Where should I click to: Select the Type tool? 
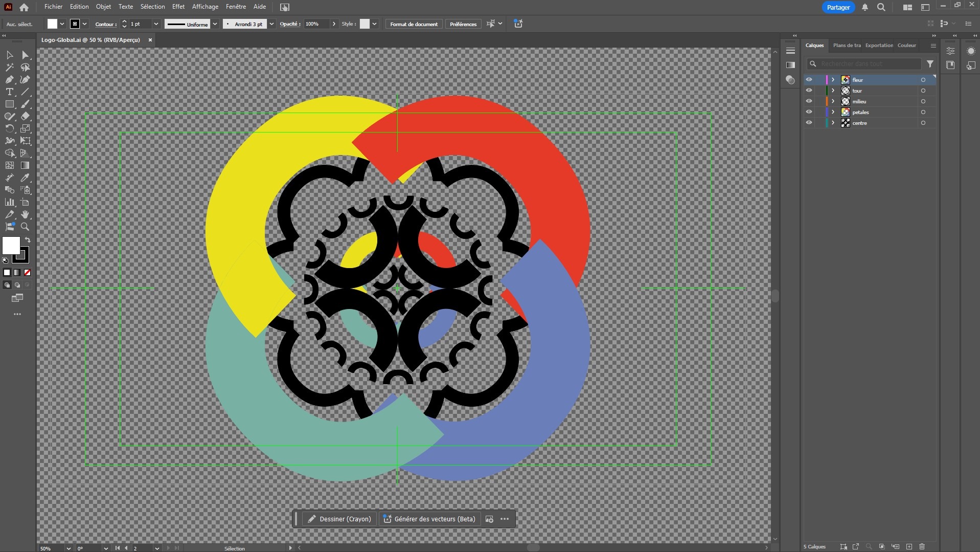[x=9, y=92]
